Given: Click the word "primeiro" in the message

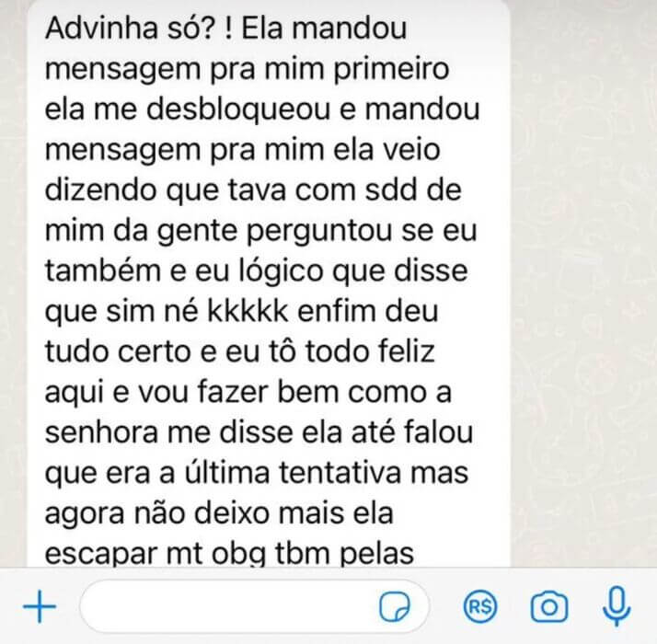Looking at the screenshot, I should click(391, 69).
